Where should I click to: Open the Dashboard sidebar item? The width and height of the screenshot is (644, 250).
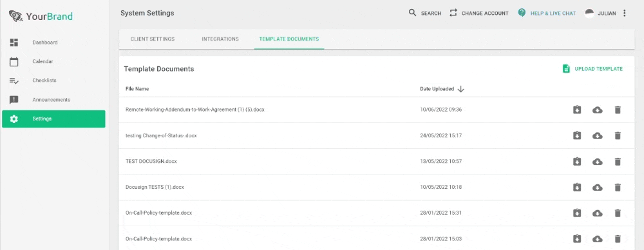(x=53, y=43)
